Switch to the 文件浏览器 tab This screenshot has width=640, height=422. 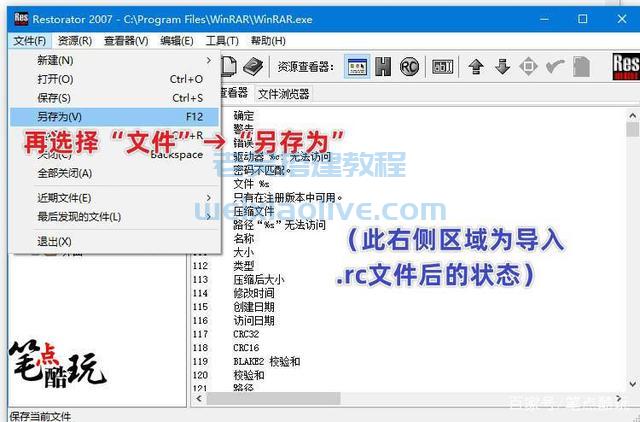284,93
